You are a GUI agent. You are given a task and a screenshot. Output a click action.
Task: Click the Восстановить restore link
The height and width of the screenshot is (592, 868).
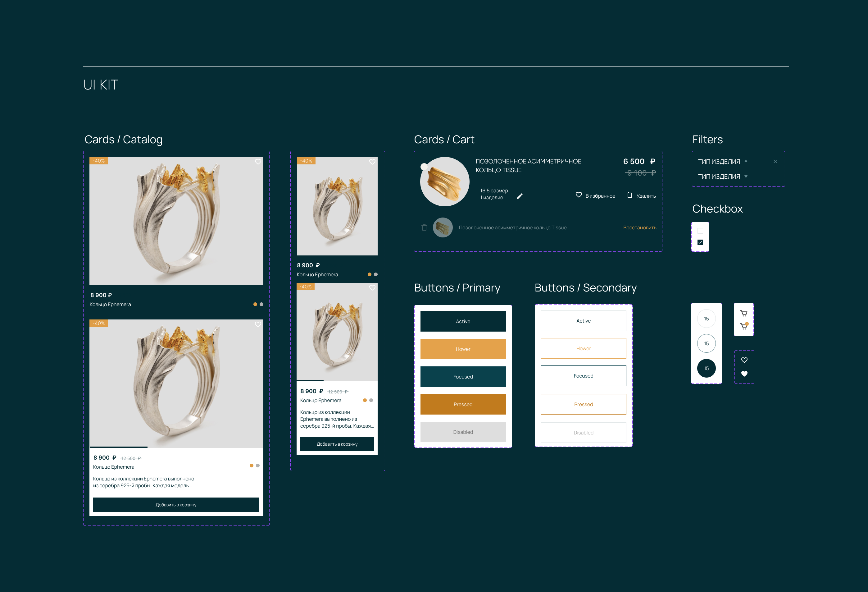[639, 227]
